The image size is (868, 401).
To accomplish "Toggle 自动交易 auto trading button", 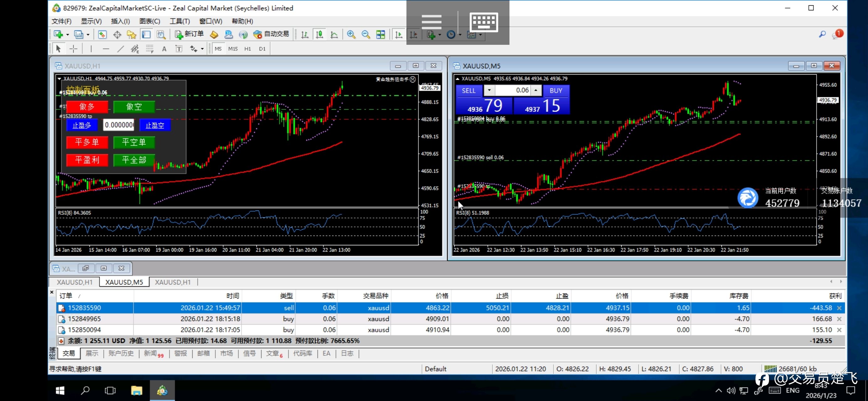I will [271, 34].
